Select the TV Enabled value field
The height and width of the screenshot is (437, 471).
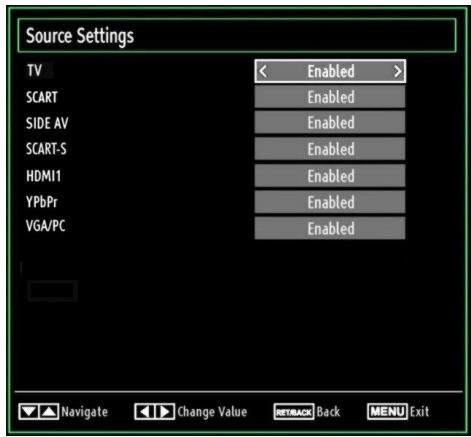tap(330, 71)
